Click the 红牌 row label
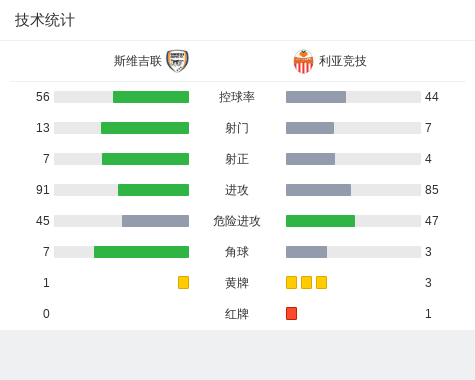This screenshot has height=380, width=475. click(x=237, y=314)
